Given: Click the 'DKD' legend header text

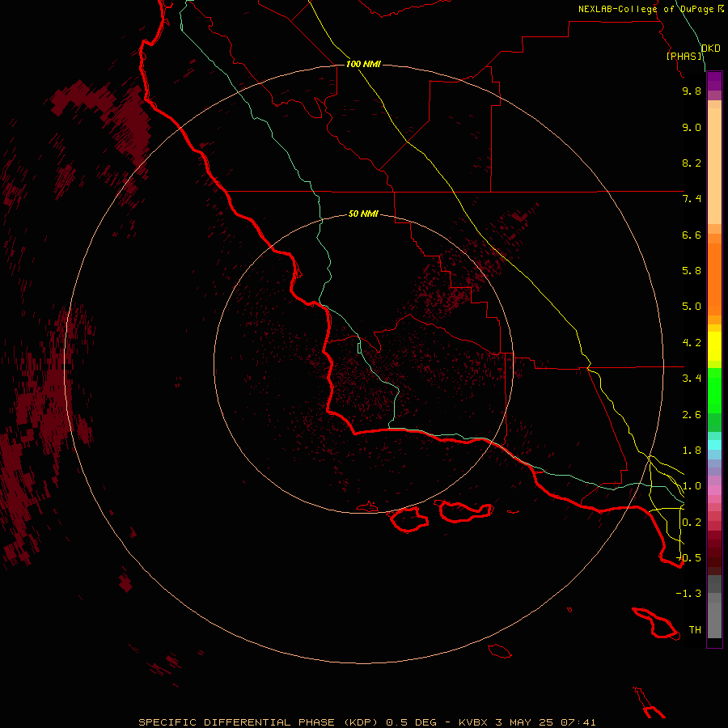Looking at the screenshot, I should click(x=711, y=49).
